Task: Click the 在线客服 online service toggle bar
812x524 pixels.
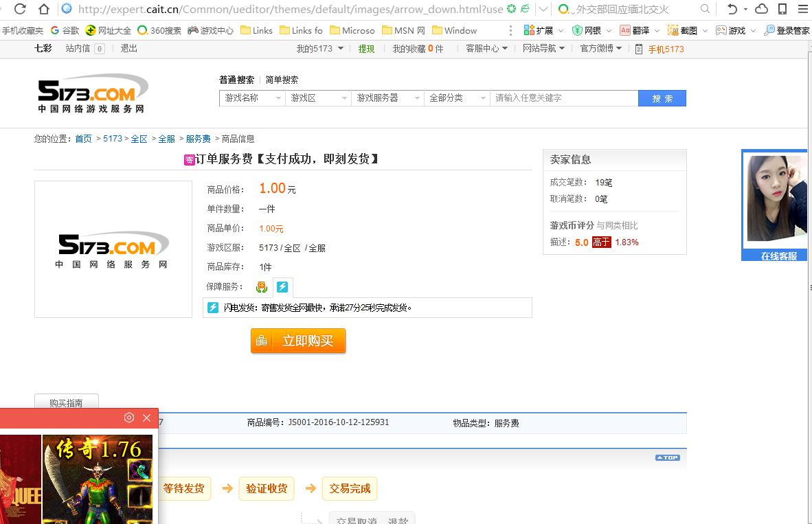Action: [775, 255]
